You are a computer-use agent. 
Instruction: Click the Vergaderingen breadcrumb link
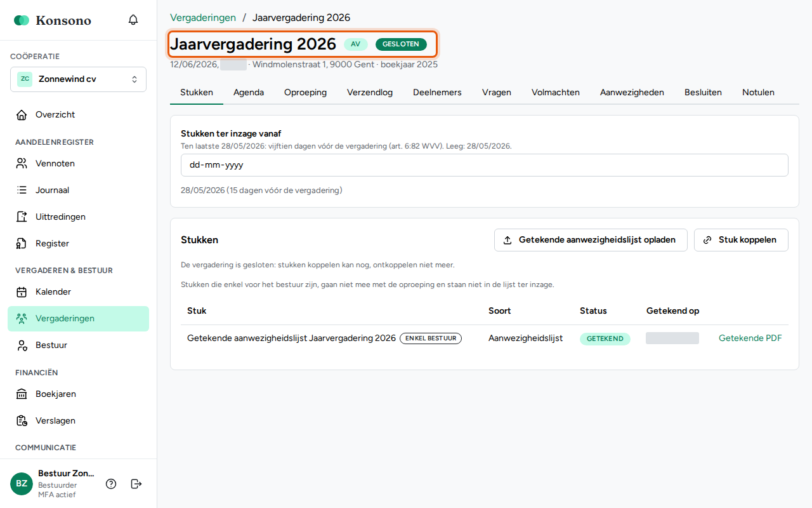point(203,18)
